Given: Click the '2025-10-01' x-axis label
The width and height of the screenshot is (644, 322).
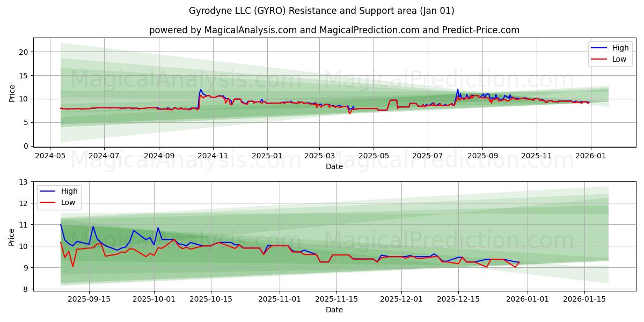Looking at the screenshot, I should 154,299.
